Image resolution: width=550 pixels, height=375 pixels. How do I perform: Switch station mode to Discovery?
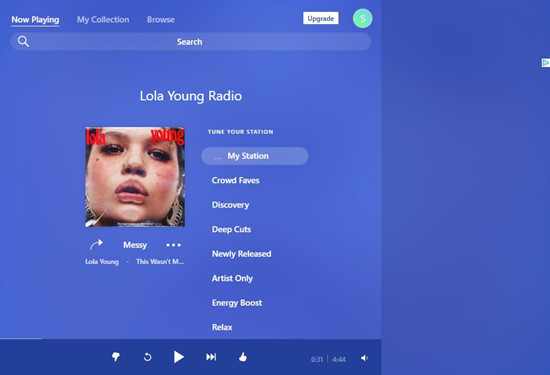(230, 205)
